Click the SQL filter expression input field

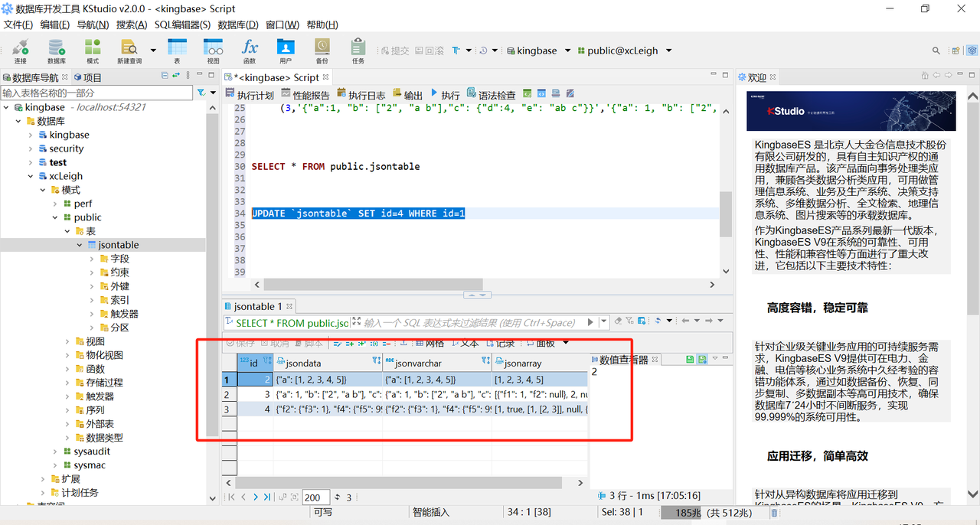click(x=471, y=322)
